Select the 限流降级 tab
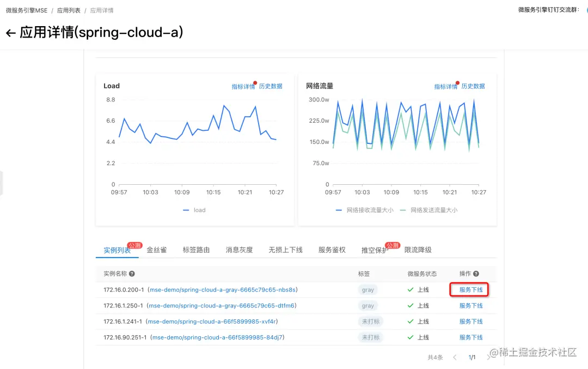 (x=418, y=250)
